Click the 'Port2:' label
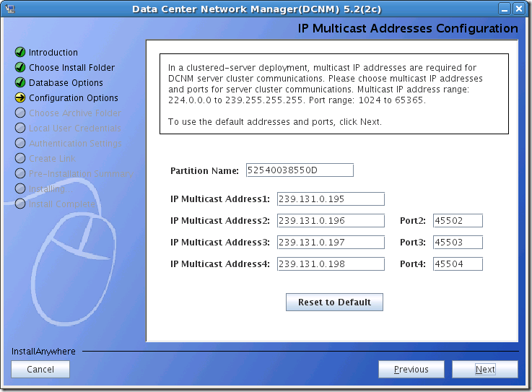The width and height of the screenshot is (532, 392). 413,221
